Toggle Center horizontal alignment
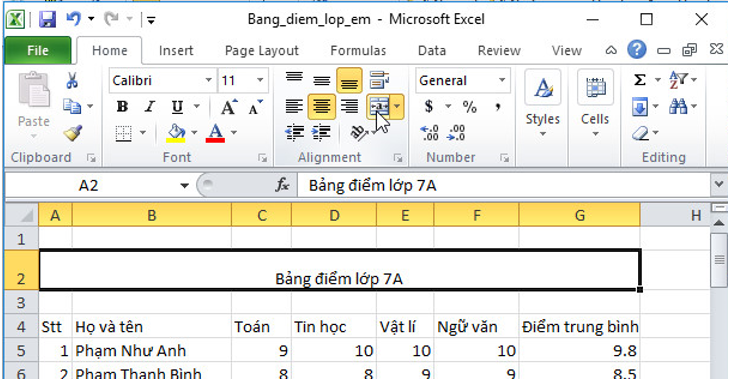Image resolution: width=729 pixels, height=382 pixels. [x=321, y=106]
